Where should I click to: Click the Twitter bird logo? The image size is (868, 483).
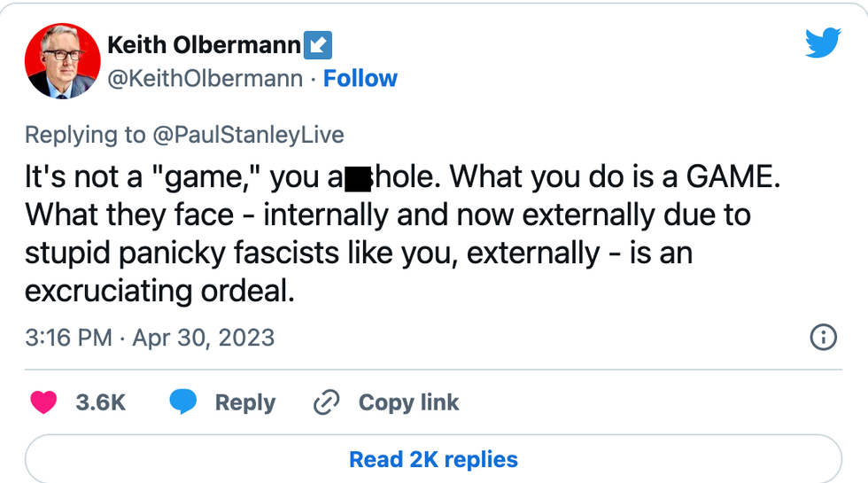[822, 43]
